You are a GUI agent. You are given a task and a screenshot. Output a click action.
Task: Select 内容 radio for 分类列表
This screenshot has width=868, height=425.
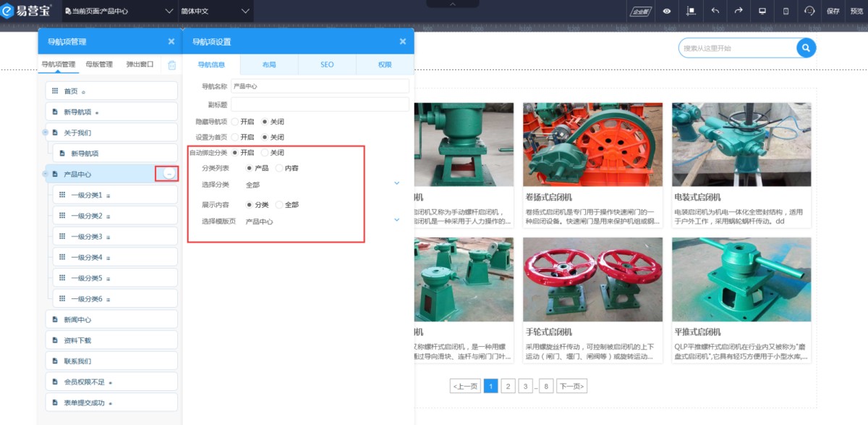[279, 168]
